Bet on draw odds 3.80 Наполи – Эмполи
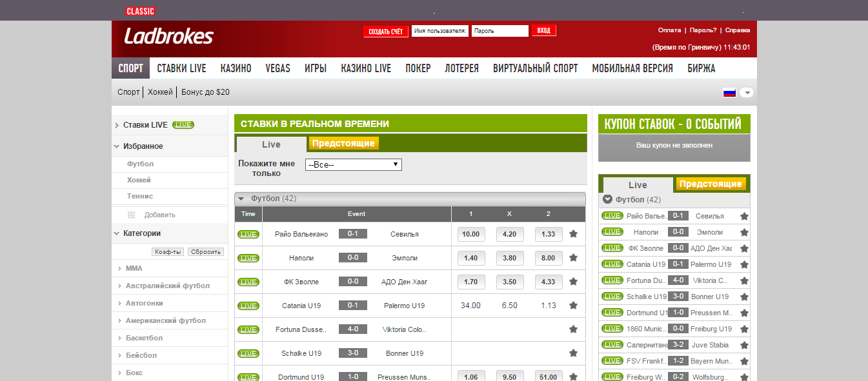Viewport: 868px width, 381px height. pyautogui.click(x=510, y=258)
